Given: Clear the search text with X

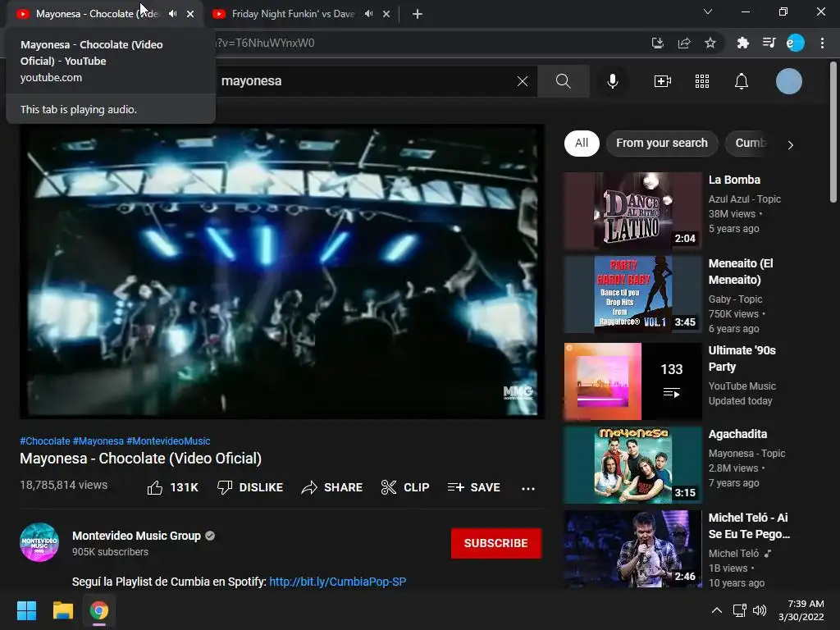Looking at the screenshot, I should pyautogui.click(x=523, y=81).
